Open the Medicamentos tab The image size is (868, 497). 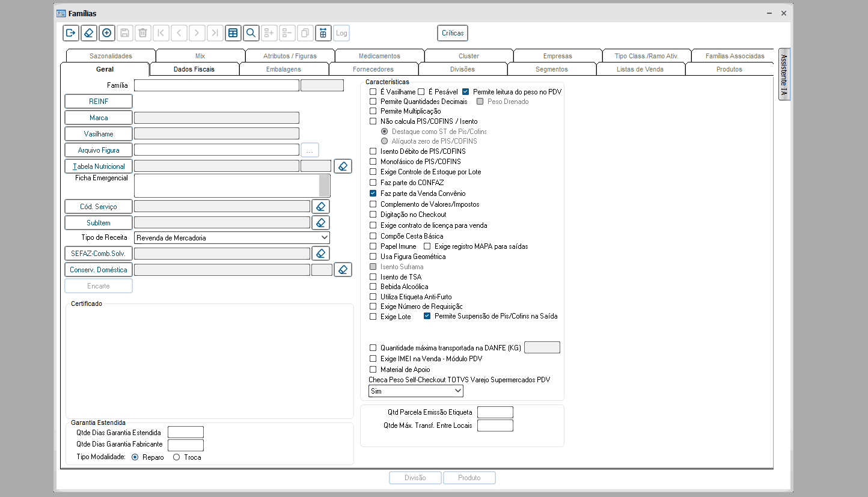[379, 56]
